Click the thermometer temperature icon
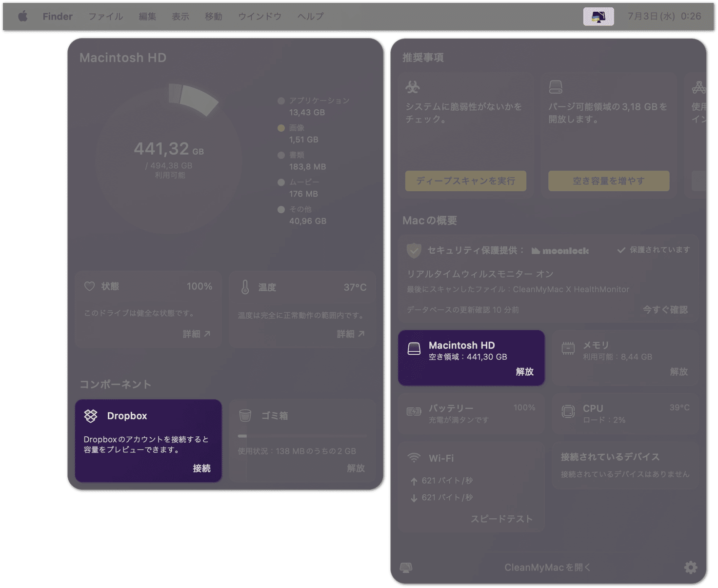The height and width of the screenshot is (588, 718). click(x=245, y=287)
